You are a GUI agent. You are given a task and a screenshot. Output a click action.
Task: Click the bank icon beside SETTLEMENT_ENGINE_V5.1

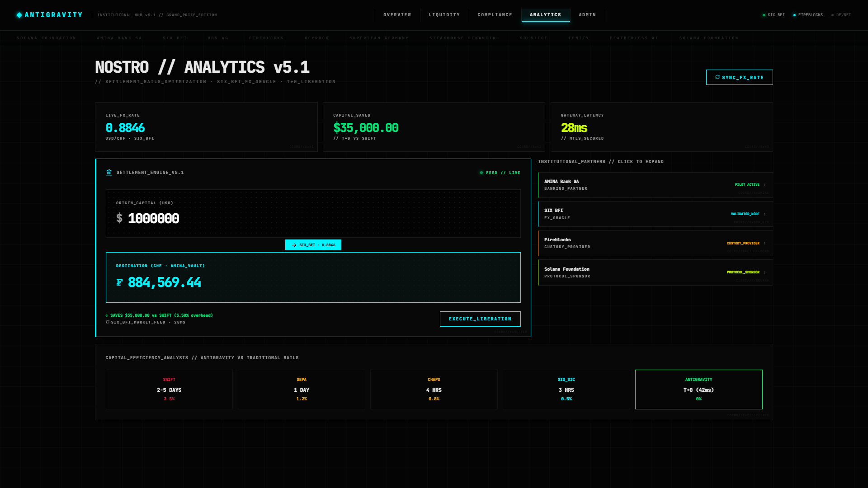point(109,173)
